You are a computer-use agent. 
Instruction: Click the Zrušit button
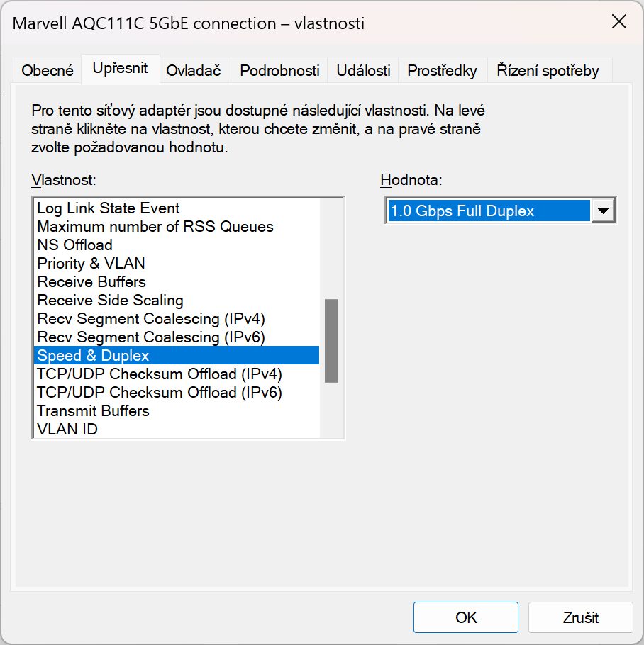pyautogui.click(x=581, y=617)
